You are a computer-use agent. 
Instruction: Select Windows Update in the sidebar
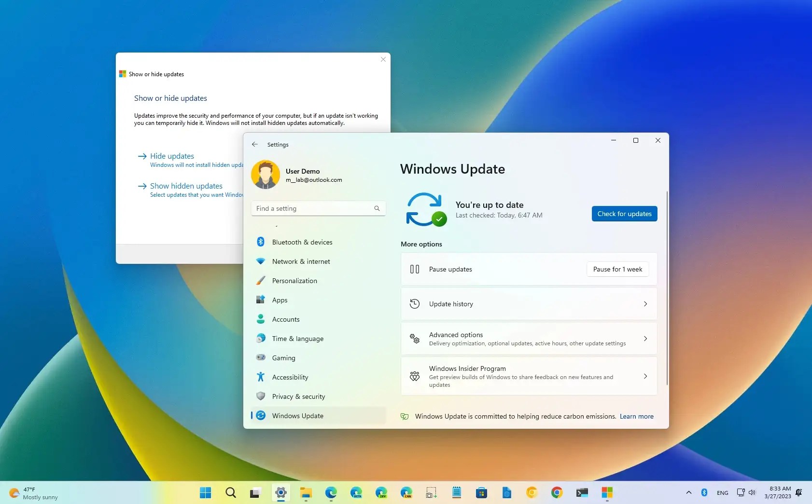[297, 415]
